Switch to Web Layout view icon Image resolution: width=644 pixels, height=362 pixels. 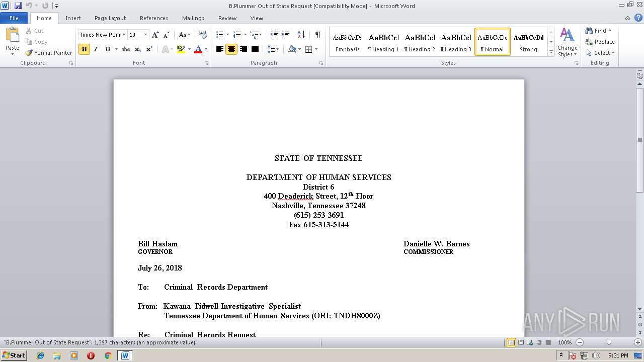coord(529,342)
